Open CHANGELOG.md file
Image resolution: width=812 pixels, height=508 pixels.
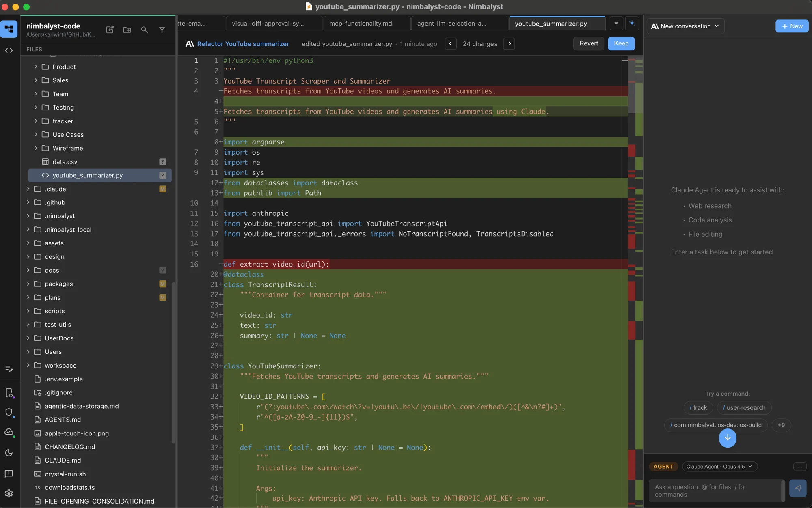(x=70, y=447)
